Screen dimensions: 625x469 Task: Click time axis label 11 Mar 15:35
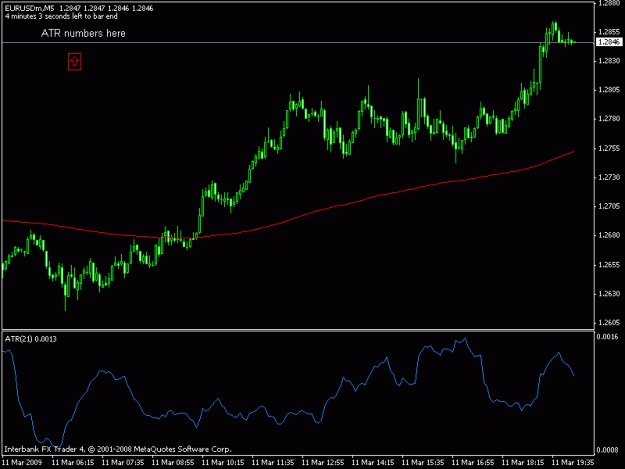(x=423, y=463)
